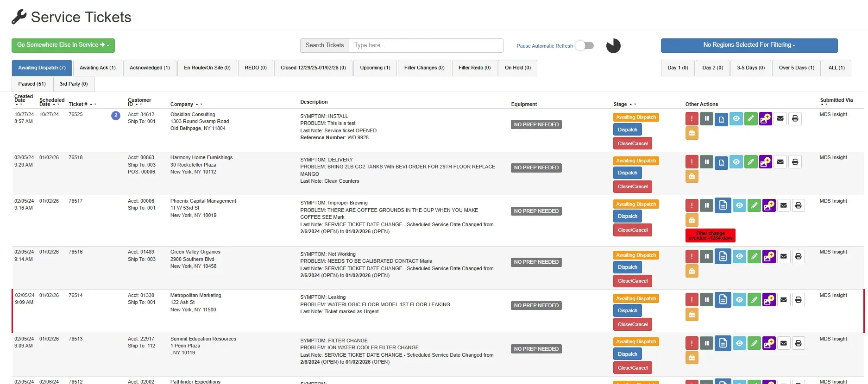
Task: Click the refresh countdown pie timer
Action: (613, 46)
